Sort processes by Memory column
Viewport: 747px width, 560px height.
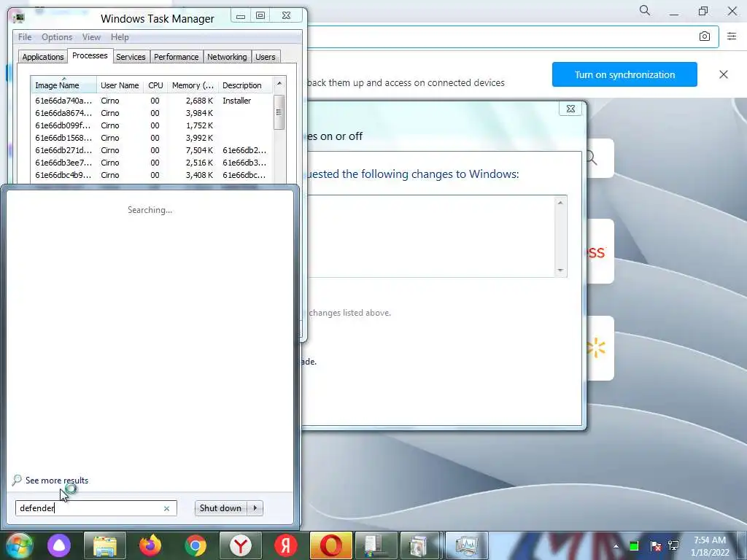193,85
